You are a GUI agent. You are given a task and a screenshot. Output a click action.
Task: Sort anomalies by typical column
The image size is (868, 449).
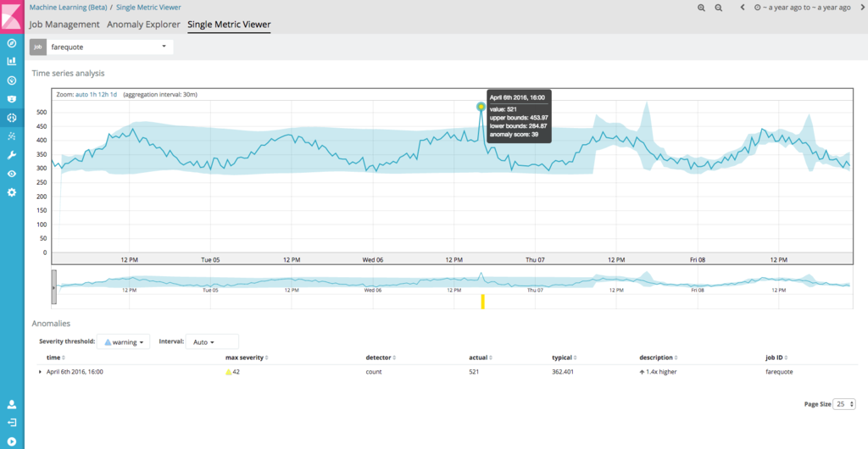(565, 358)
